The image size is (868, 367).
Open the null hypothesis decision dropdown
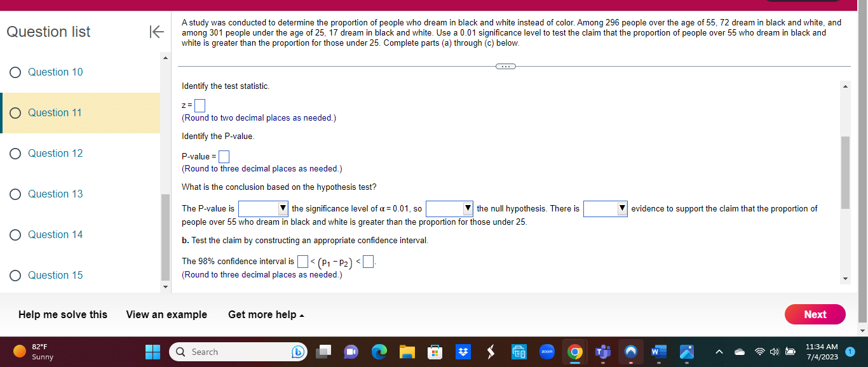tap(450, 208)
